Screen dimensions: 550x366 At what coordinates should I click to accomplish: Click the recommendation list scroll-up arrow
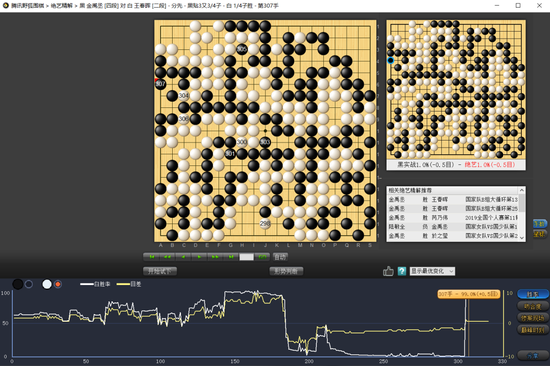point(522,190)
